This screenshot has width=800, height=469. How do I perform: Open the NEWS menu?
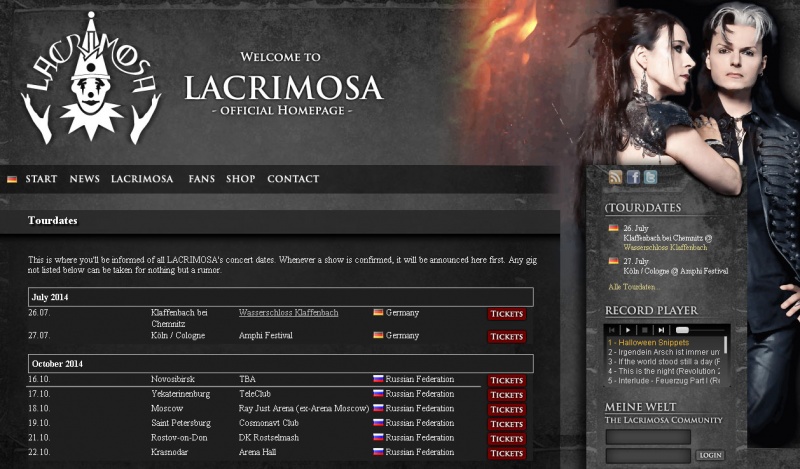click(x=84, y=179)
